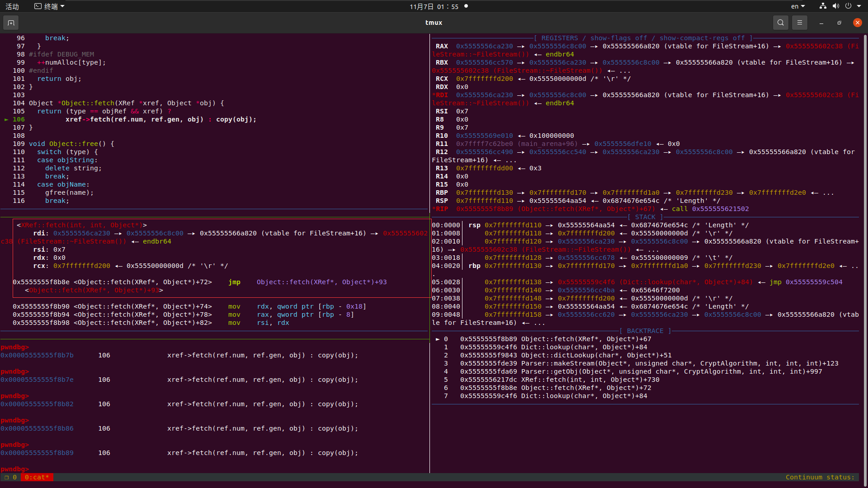Viewport: 868px width, 488px height.
Task: Click the notification dot beside the clock
Action: click(466, 6)
